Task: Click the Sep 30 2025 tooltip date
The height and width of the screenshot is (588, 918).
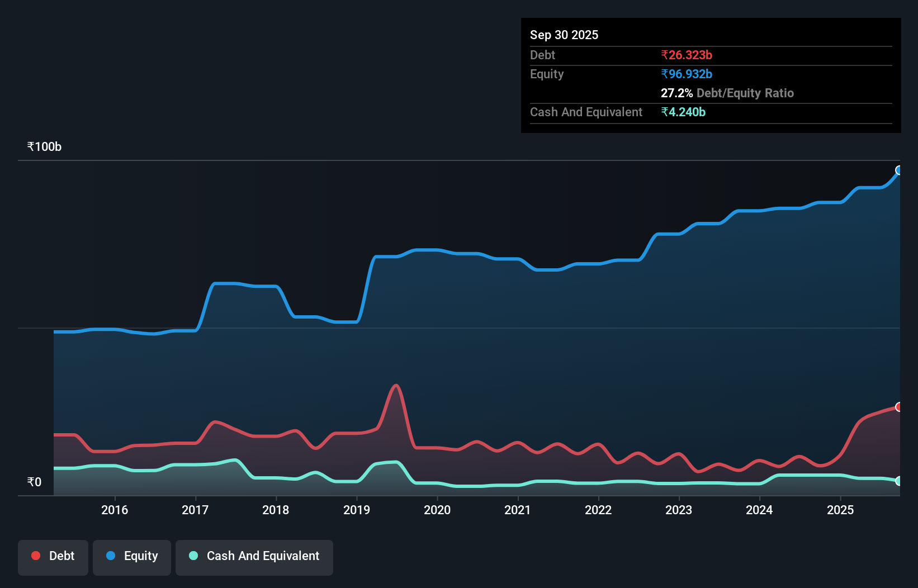Action: point(564,35)
